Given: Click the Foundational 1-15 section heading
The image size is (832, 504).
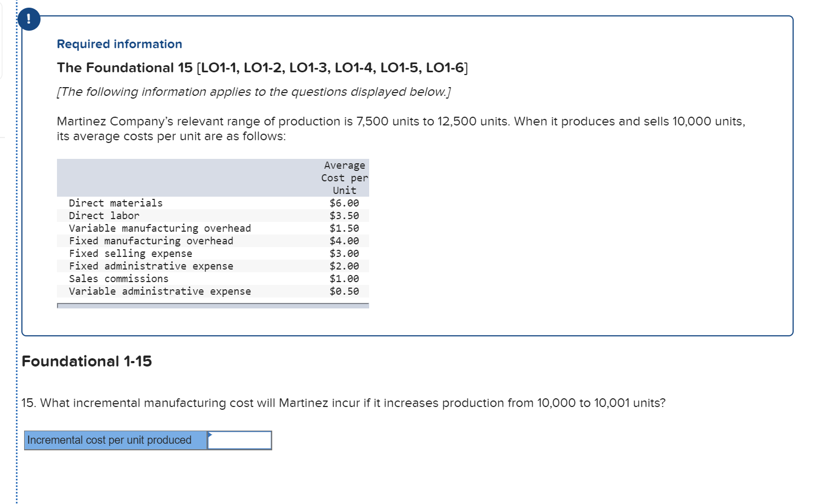Looking at the screenshot, I should click(x=87, y=361).
